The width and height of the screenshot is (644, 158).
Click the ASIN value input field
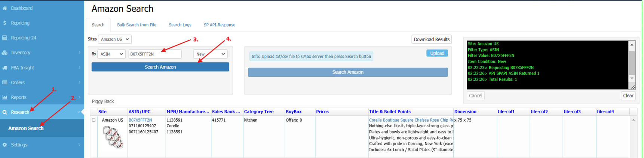click(x=155, y=54)
